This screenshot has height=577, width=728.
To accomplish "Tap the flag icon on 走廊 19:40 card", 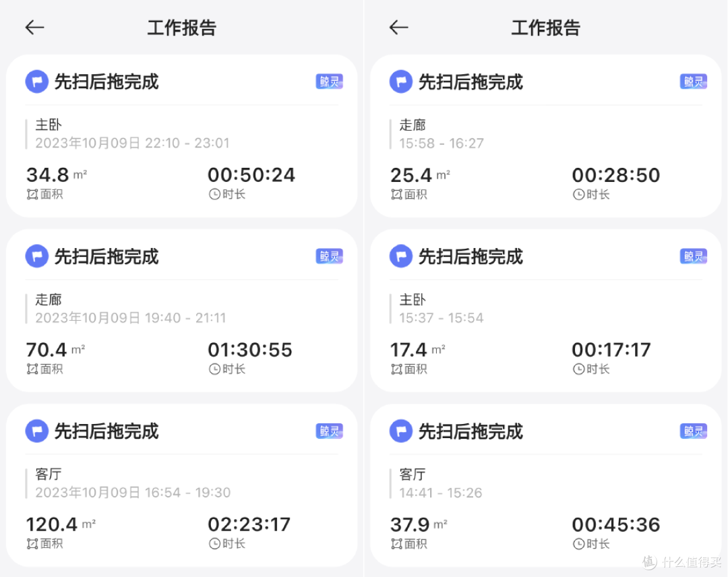I will 36,256.
